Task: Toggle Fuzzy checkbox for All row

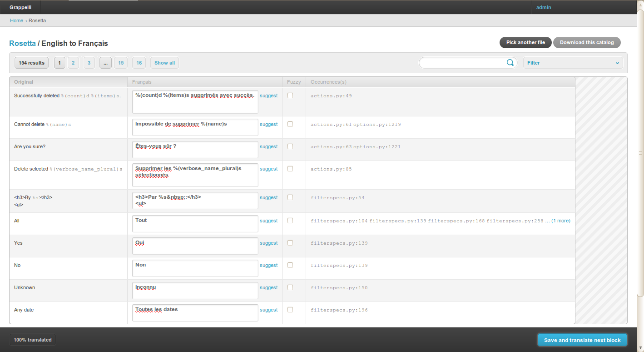Action: pos(290,221)
